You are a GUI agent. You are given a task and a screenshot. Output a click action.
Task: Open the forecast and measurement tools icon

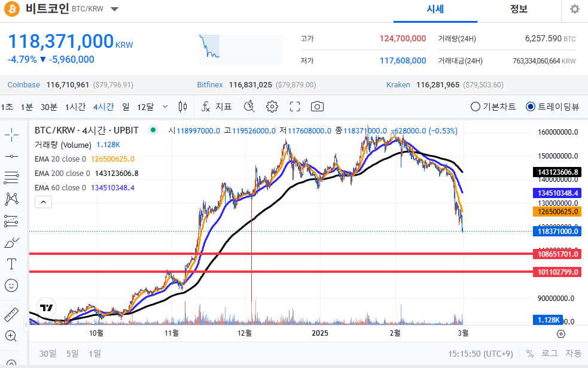click(11, 221)
